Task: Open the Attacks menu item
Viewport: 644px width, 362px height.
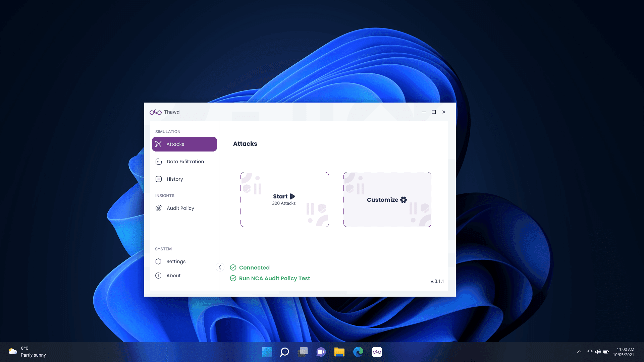Action: [184, 144]
